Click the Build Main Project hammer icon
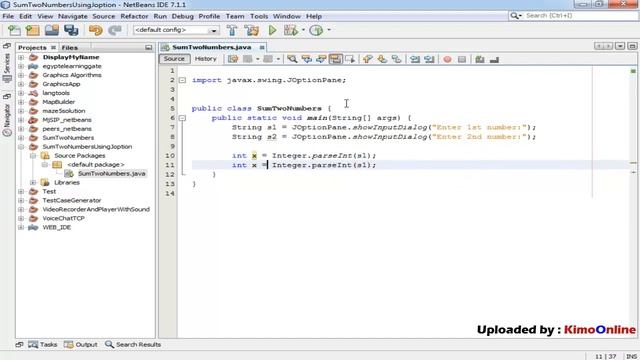Screen dimensions: 640x360 click(x=232, y=30)
